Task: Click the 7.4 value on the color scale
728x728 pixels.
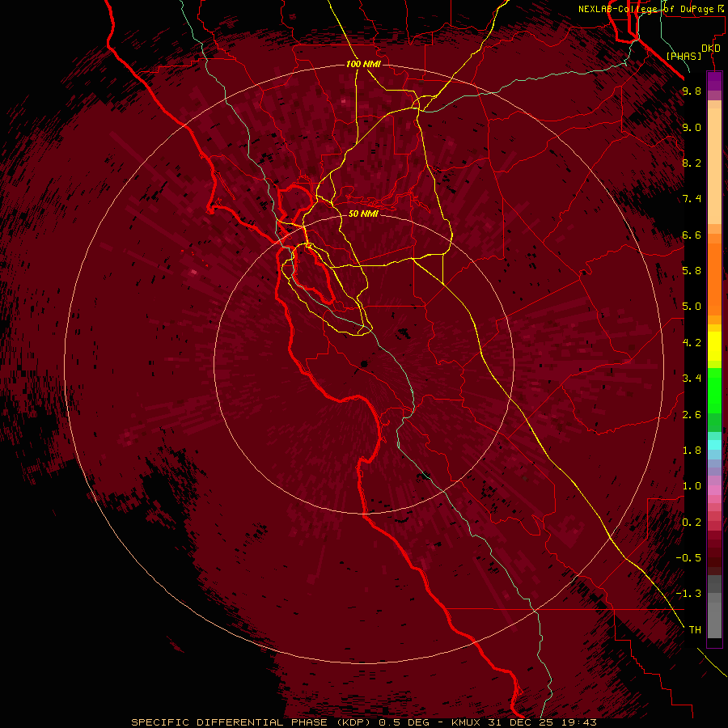Action: [692, 199]
